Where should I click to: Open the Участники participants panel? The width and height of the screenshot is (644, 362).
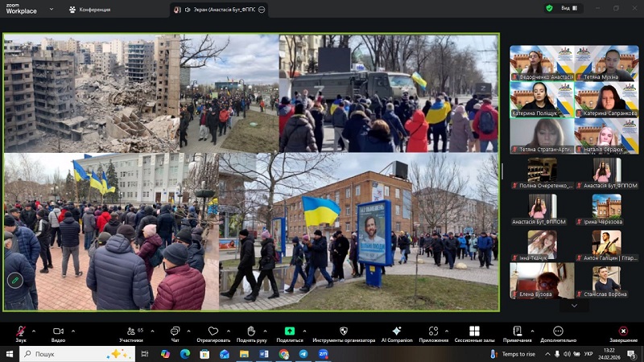(x=130, y=331)
